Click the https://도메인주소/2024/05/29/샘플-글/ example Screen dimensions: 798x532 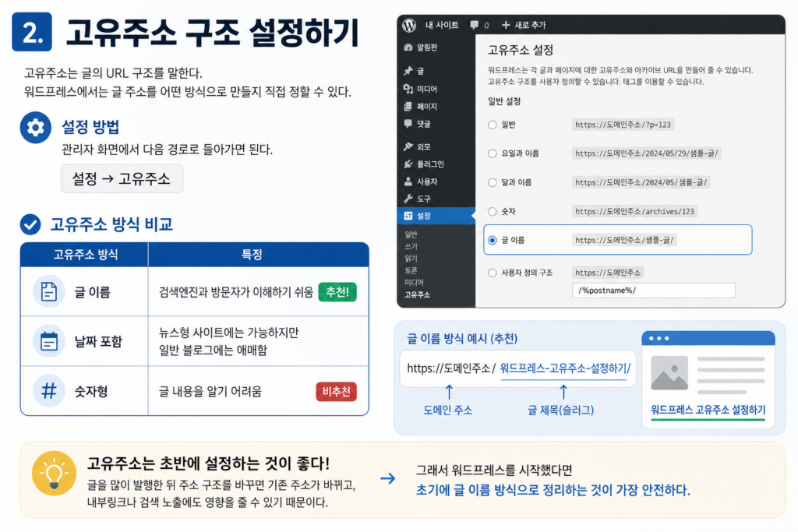(646, 153)
